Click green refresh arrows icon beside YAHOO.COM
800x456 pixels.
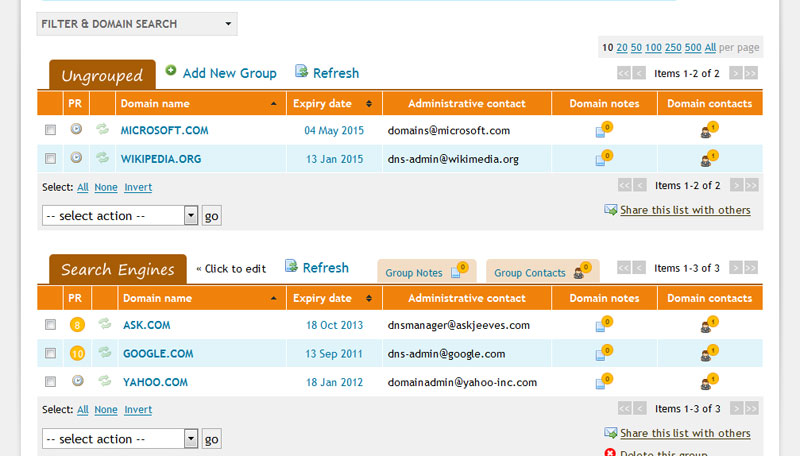[x=102, y=381]
